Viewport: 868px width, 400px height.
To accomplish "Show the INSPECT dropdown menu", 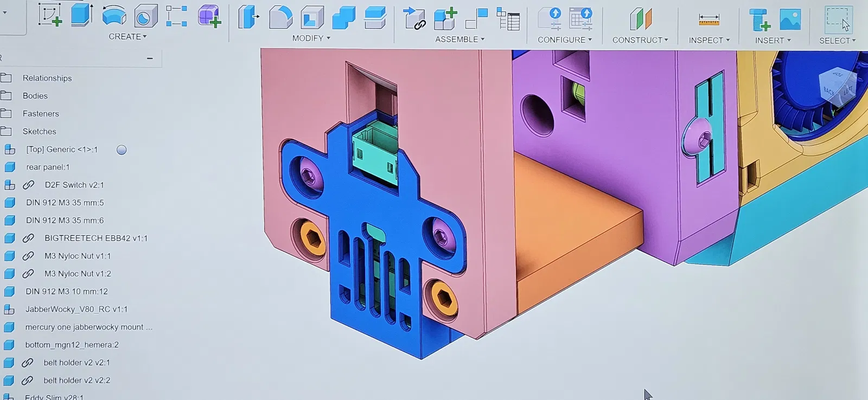I will 709,40.
